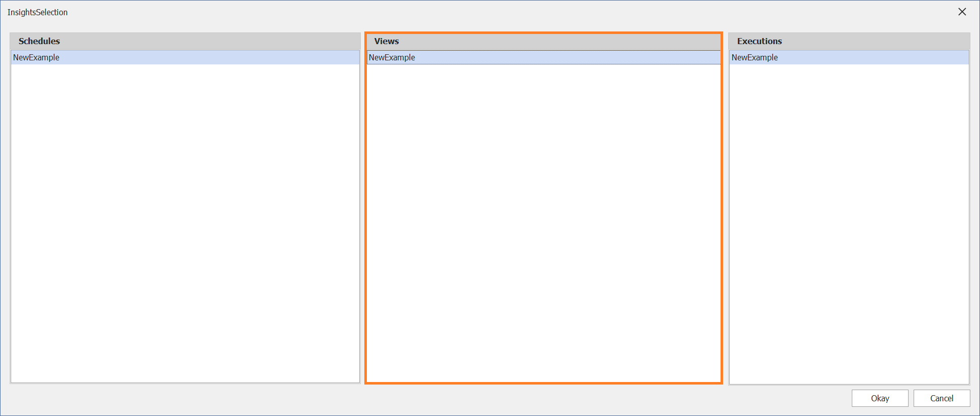
Task: Close the InsightsSelection window
Action: (962, 12)
